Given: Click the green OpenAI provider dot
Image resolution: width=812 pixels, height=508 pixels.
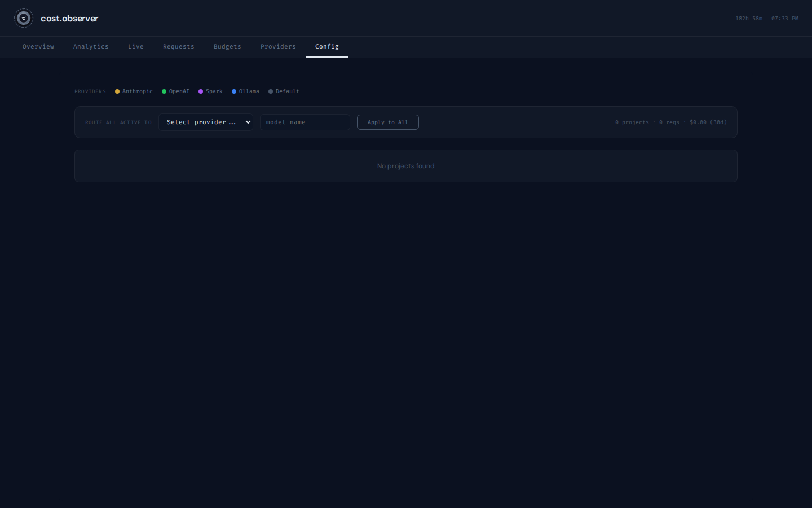Looking at the screenshot, I should click(164, 91).
